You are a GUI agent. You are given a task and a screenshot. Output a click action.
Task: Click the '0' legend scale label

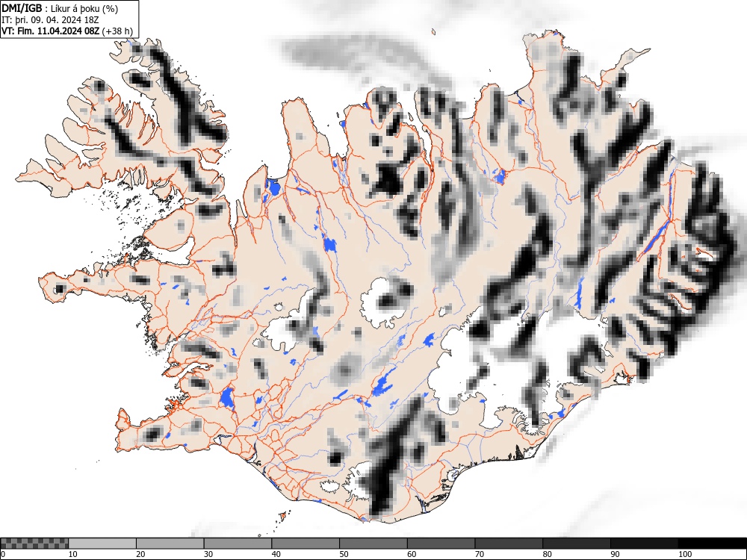click(x=3, y=554)
